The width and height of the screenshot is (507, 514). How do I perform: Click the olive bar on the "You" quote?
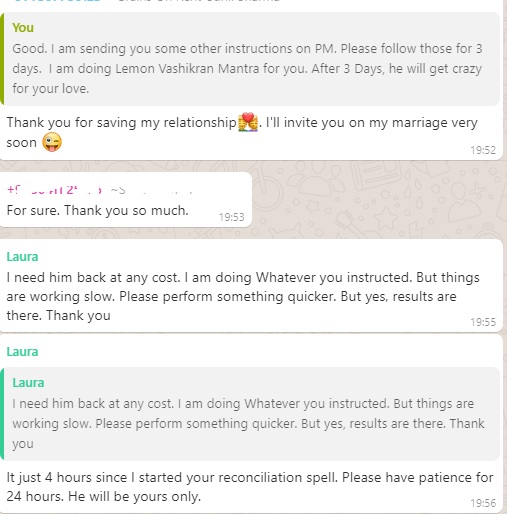tap(2, 59)
